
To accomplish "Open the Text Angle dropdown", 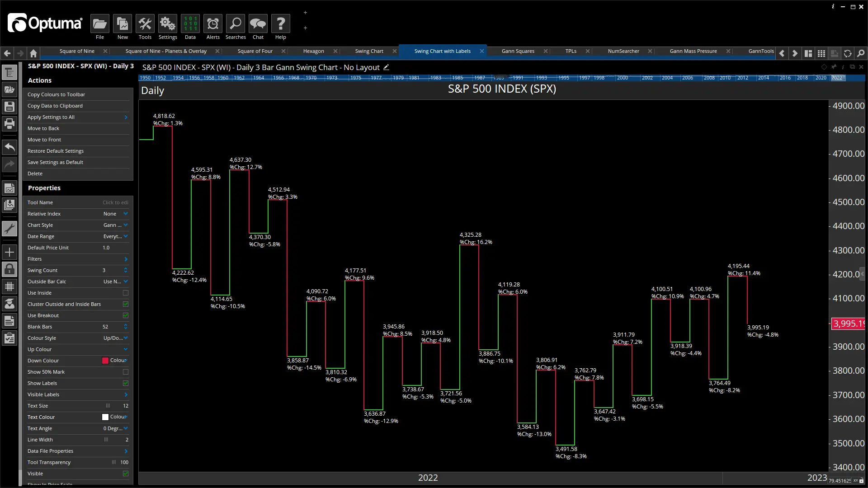I will (x=126, y=428).
